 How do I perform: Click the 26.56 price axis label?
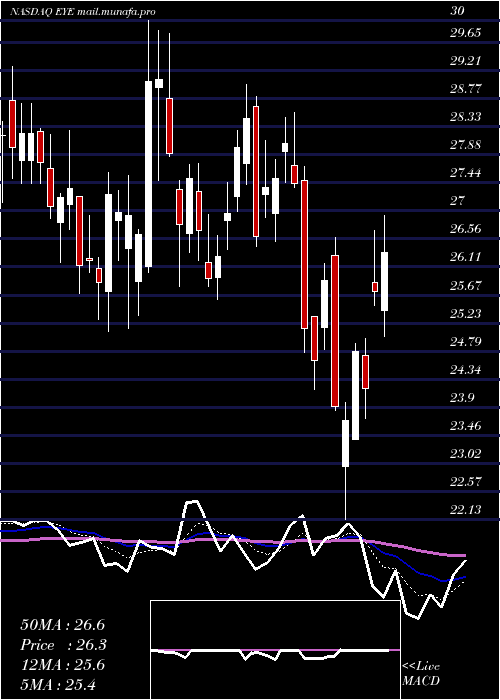466,229
